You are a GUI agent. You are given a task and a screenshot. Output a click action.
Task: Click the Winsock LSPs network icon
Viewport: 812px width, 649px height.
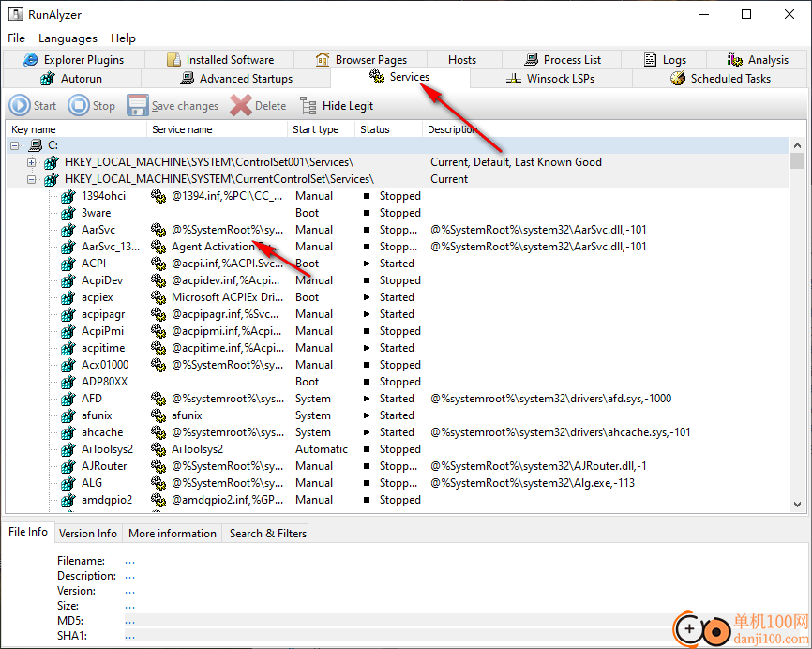click(514, 79)
